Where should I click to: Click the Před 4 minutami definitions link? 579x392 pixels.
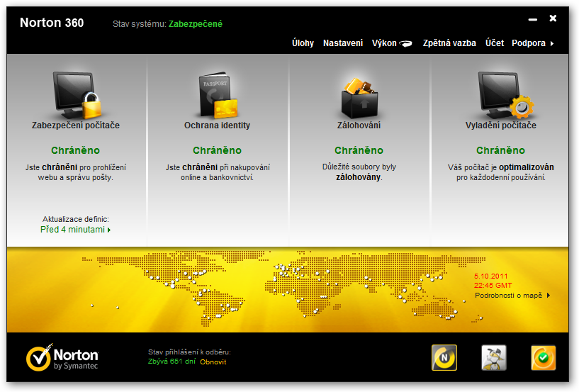pos(72,230)
